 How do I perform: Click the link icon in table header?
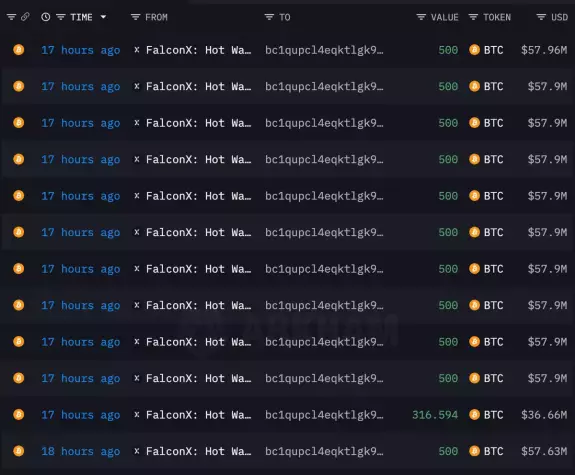(25, 17)
